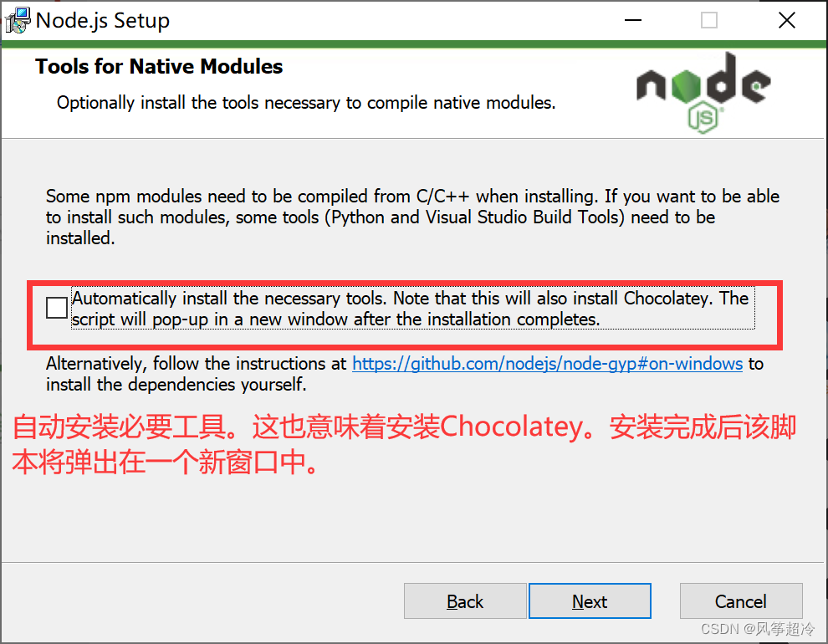This screenshot has height=644, width=828.
Task: Click the 'install the dependencies yourself' text
Action: [176, 384]
